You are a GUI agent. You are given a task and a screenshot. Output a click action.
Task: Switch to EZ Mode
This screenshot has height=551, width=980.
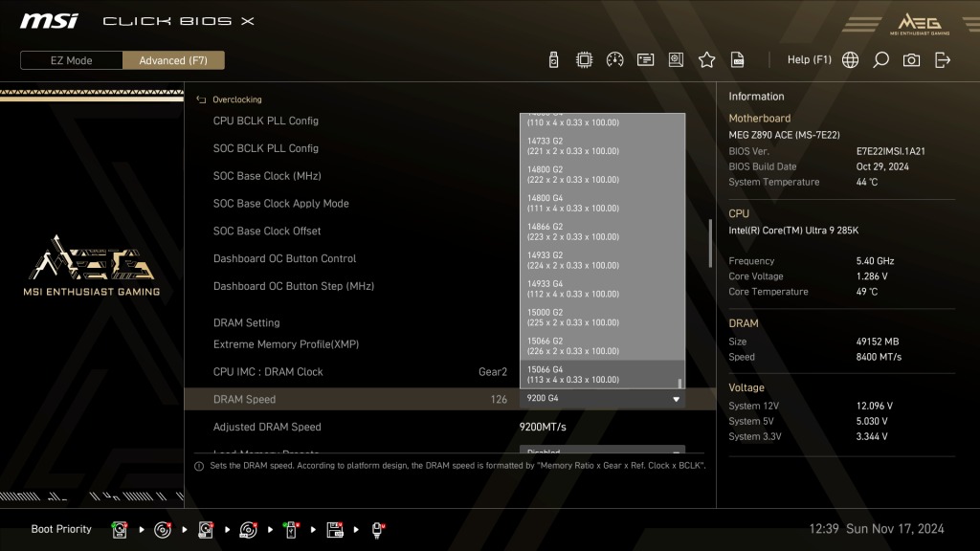[71, 60]
